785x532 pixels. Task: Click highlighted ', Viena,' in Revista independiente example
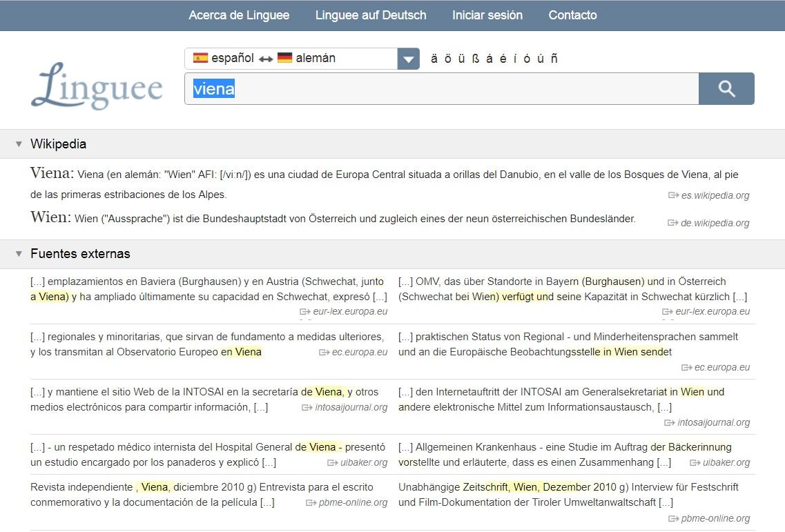(x=153, y=487)
